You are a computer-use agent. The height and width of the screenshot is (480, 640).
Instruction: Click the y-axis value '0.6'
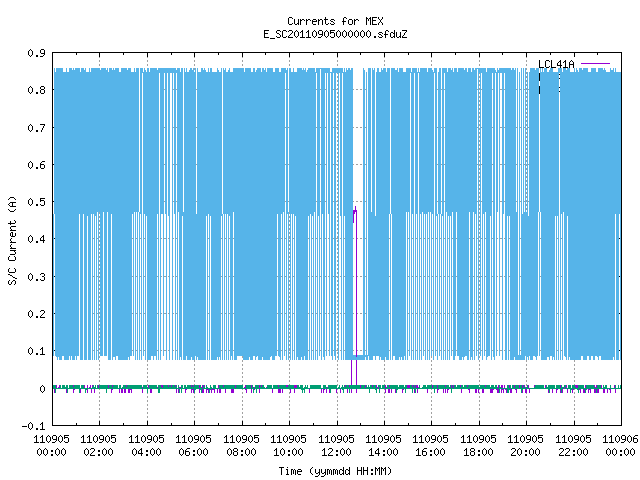click(36, 165)
